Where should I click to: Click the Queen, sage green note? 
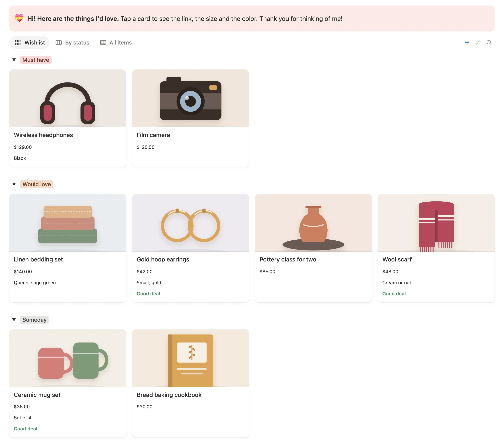(35, 283)
